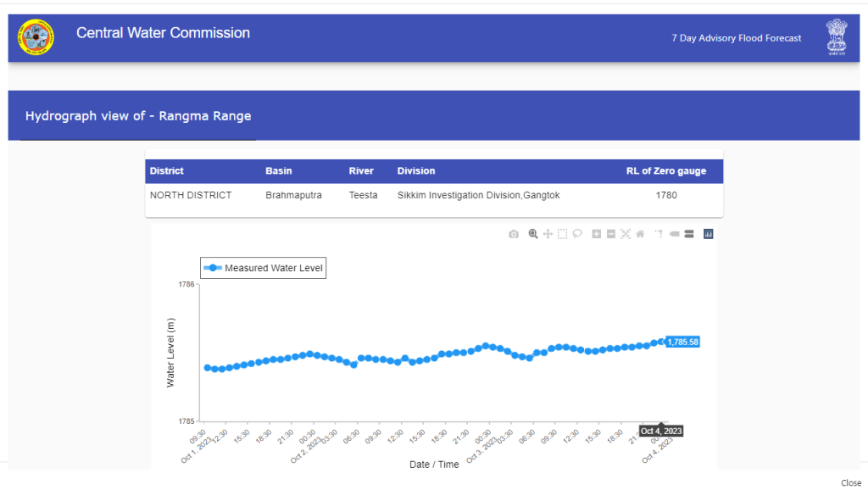Click the Central Water Commission title
Viewport: 868px width, 490px height.
[x=163, y=33]
